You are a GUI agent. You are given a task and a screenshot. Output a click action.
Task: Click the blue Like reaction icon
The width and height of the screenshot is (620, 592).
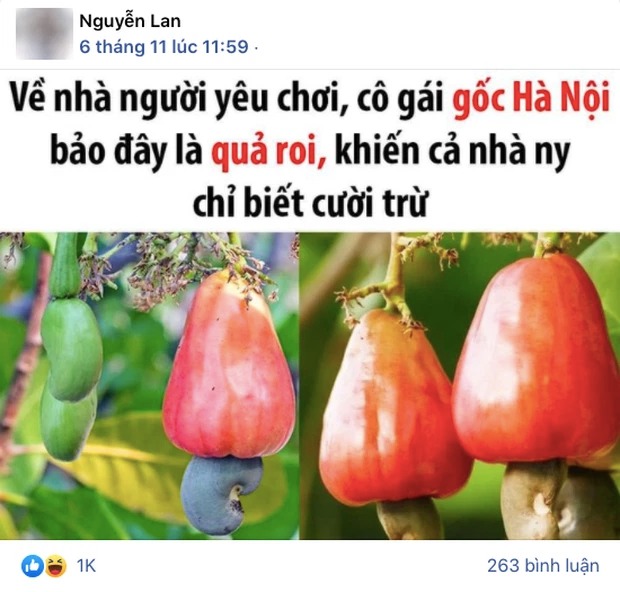32,566
